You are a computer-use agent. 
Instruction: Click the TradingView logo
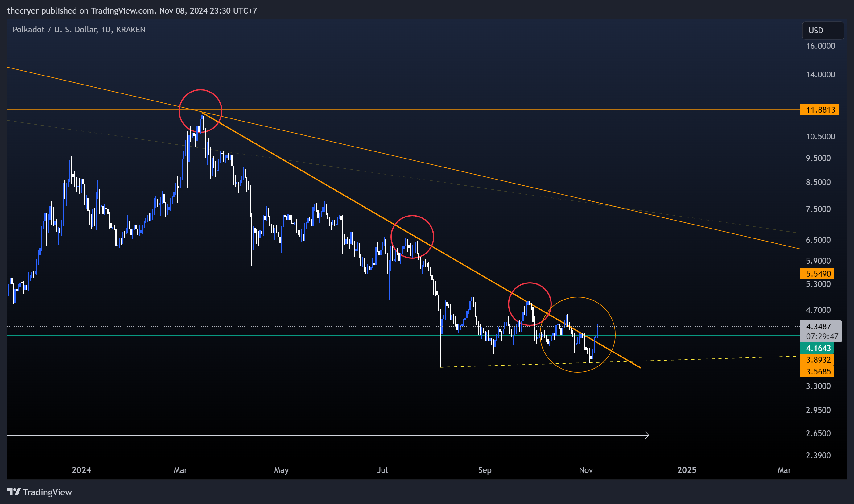pyautogui.click(x=39, y=492)
